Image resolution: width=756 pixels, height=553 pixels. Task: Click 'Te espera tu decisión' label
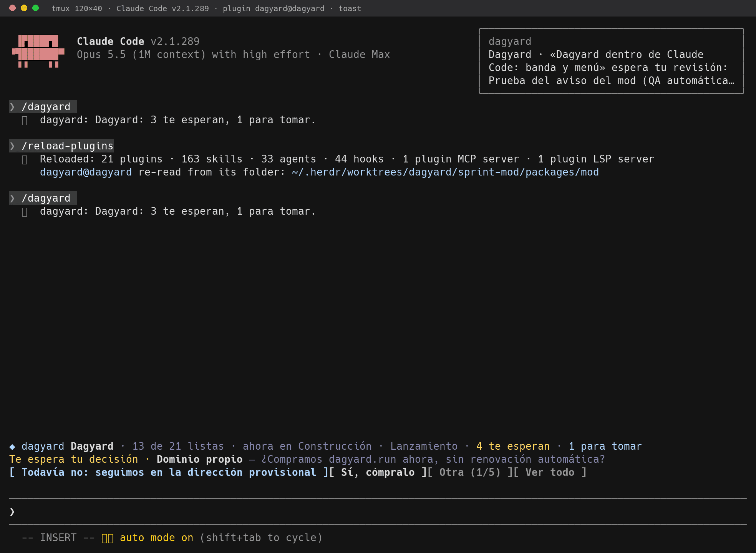tap(73, 459)
